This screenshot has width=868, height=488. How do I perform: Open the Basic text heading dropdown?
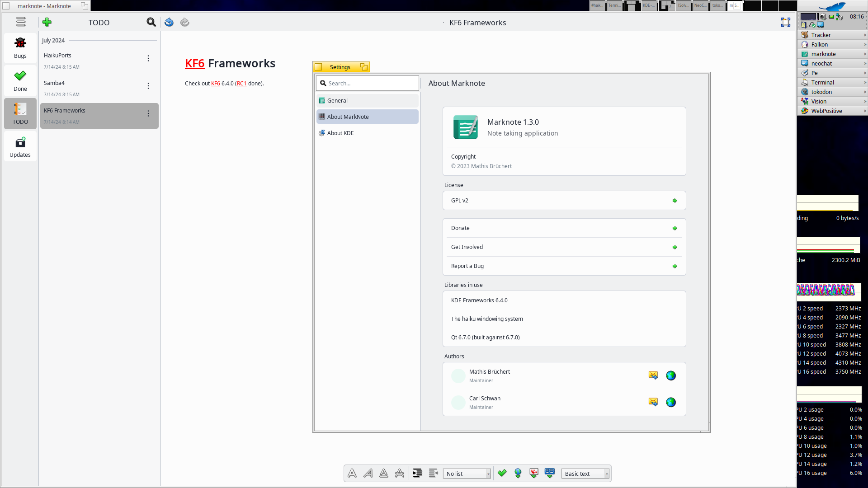585,474
